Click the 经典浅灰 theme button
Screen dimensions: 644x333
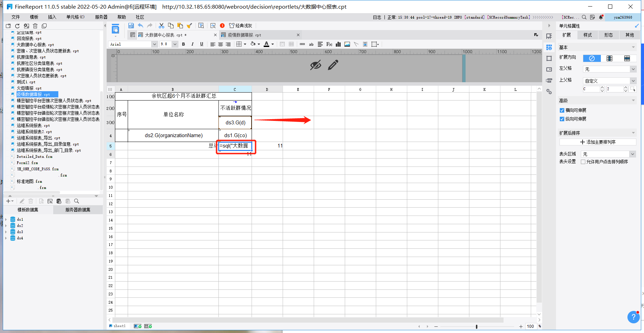point(241,26)
